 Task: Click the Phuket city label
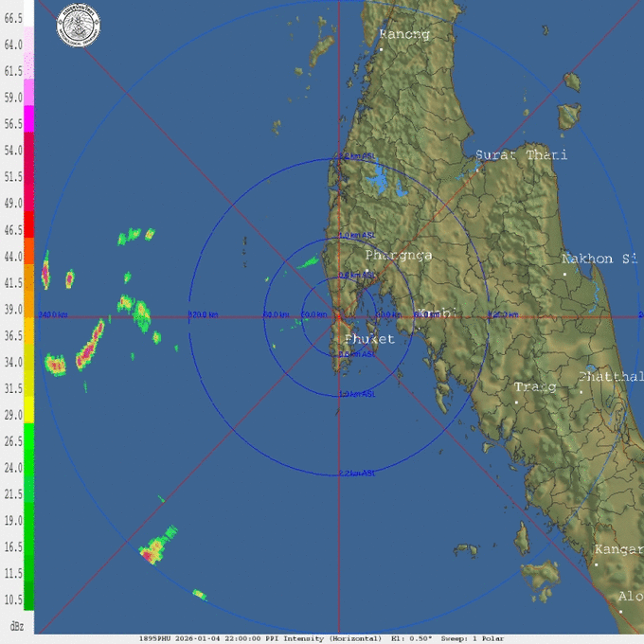(x=369, y=339)
